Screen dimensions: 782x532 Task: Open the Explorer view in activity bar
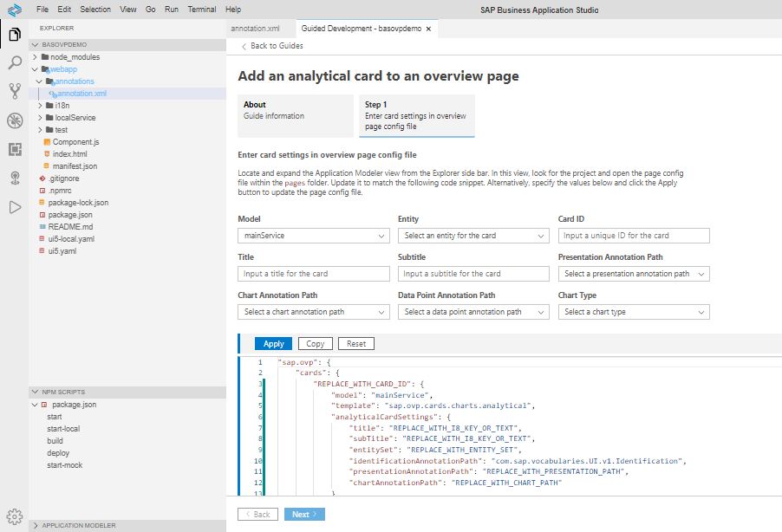pos(15,35)
